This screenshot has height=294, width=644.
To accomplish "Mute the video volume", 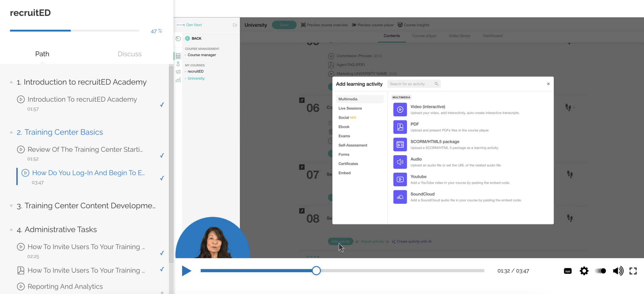I will tap(618, 271).
